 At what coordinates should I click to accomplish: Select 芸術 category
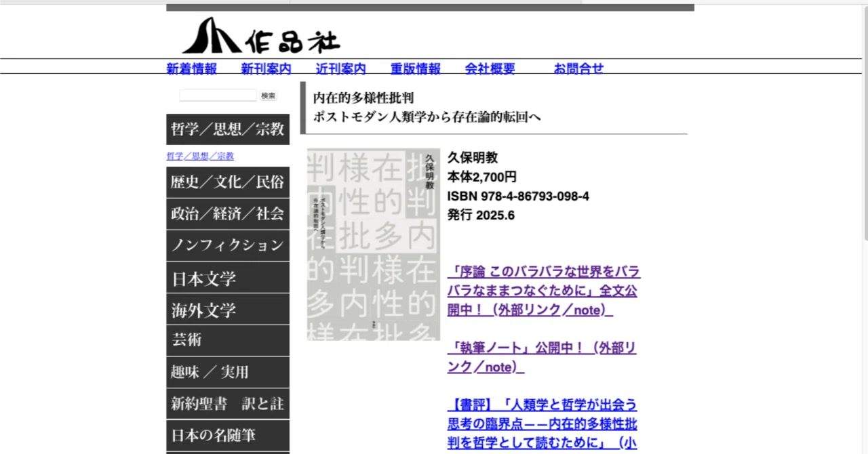(228, 341)
